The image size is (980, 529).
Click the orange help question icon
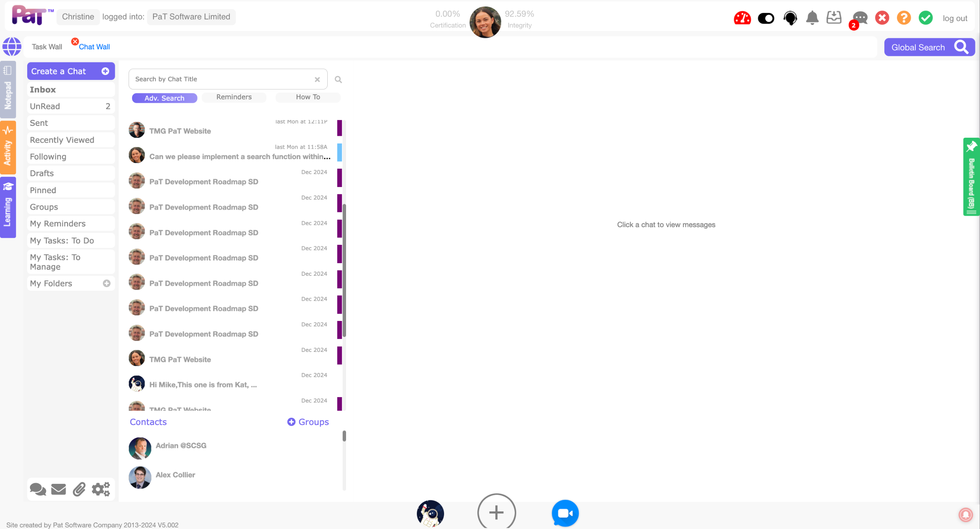point(904,18)
